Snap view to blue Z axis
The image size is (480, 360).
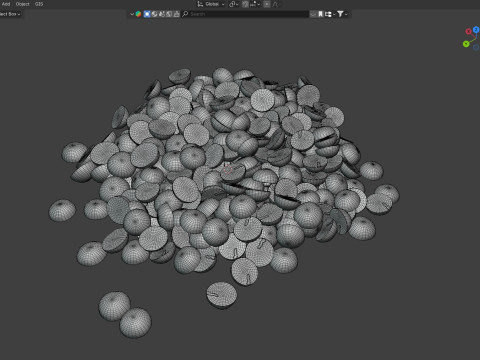(476, 30)
